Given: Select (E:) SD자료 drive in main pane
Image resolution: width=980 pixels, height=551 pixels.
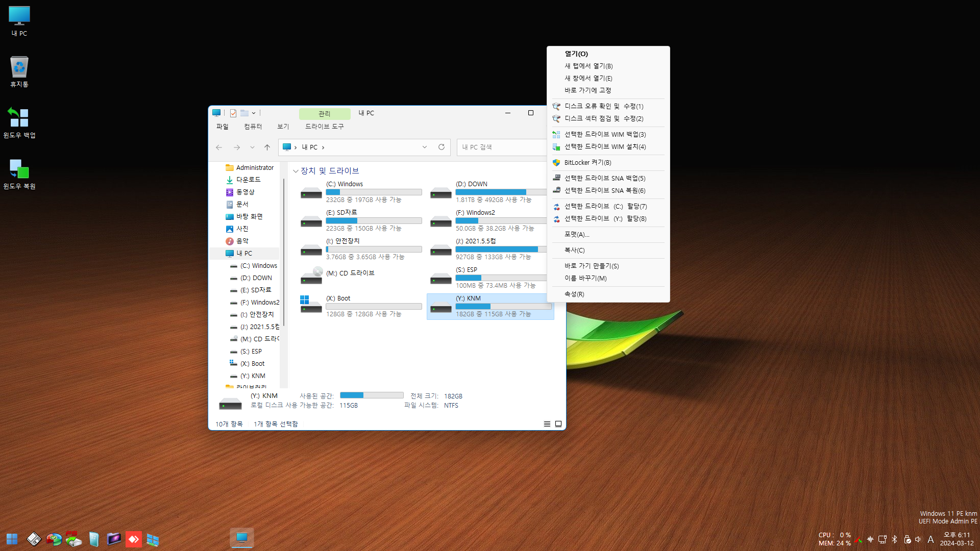Looking at the screenshot, I should 362,220.
